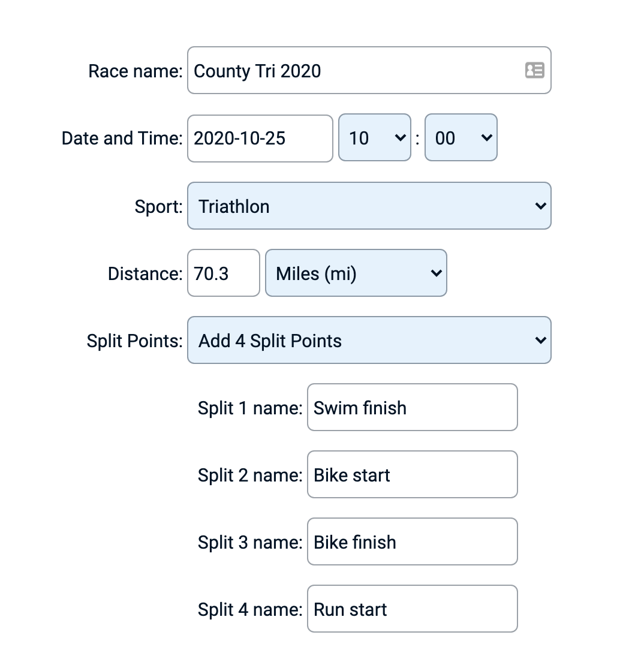Viewport: 644px width, 650px height.
Task: Click the "Sport:" label
Action: click(x=158, y=207)
